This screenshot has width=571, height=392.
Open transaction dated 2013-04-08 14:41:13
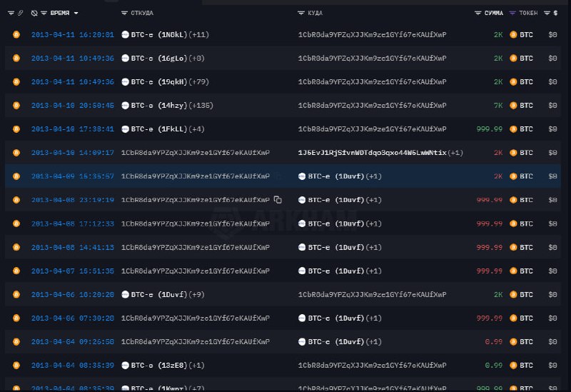(73, 247)
